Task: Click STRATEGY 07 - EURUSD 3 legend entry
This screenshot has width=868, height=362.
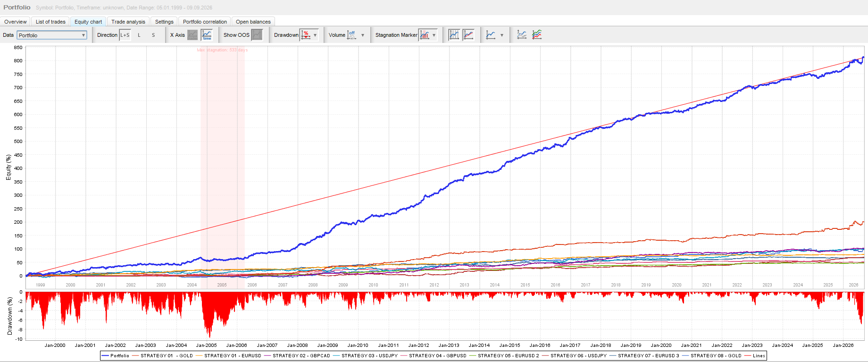Action: point(644,356)
